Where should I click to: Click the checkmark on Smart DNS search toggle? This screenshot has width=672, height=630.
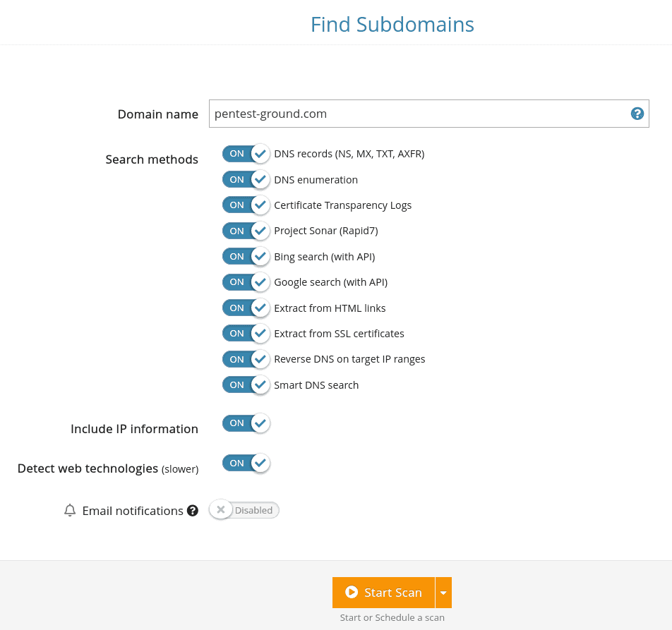pos(260,384)
